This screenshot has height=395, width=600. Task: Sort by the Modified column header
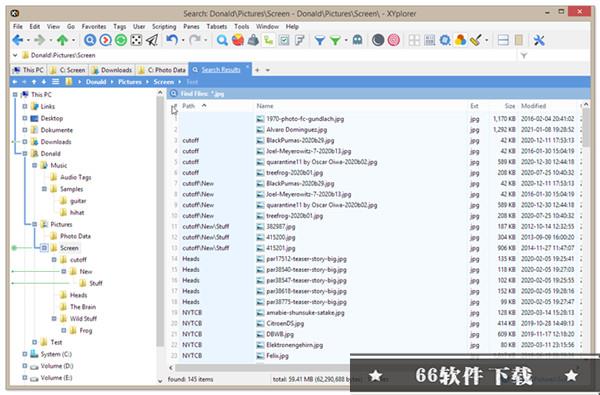click(x=533, y=106)
